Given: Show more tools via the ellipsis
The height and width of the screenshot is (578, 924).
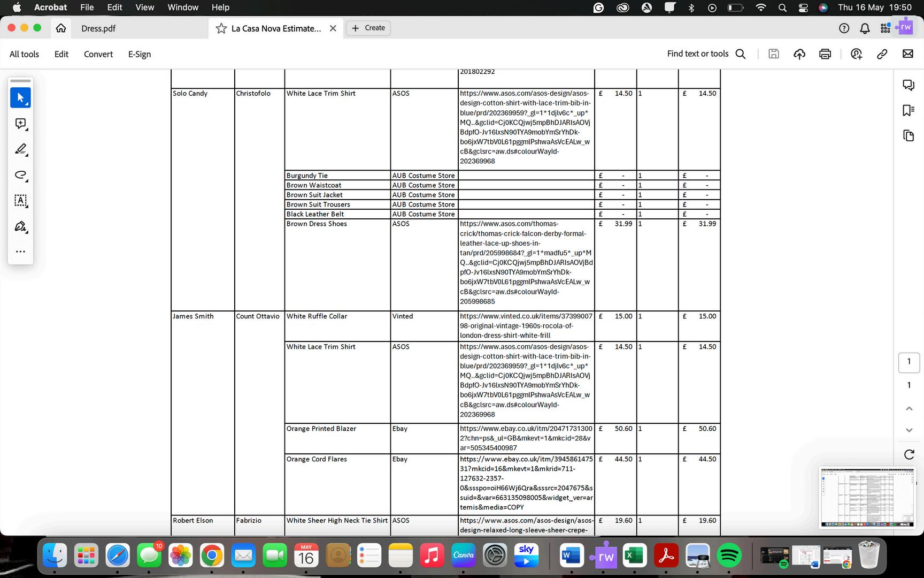Looking at the screenshot, I should pos(20,252).
